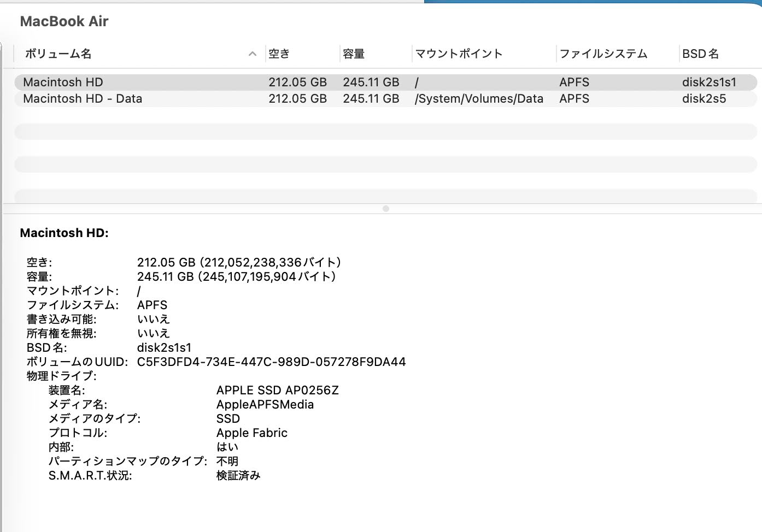
Task: Click the S.M.A.R.T.状況 label
Action: coord(90,475)
